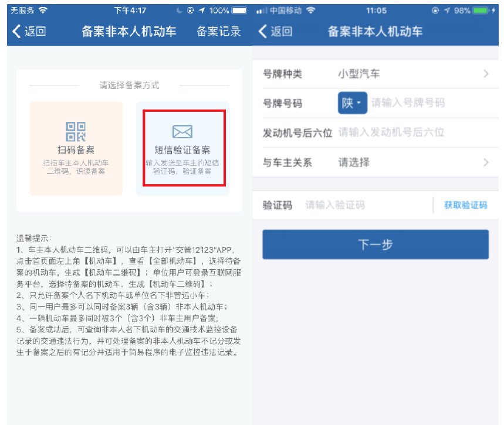Open the 陕 province prefix dropdown
Screen dimensions: 504x425
click(352, 103)
